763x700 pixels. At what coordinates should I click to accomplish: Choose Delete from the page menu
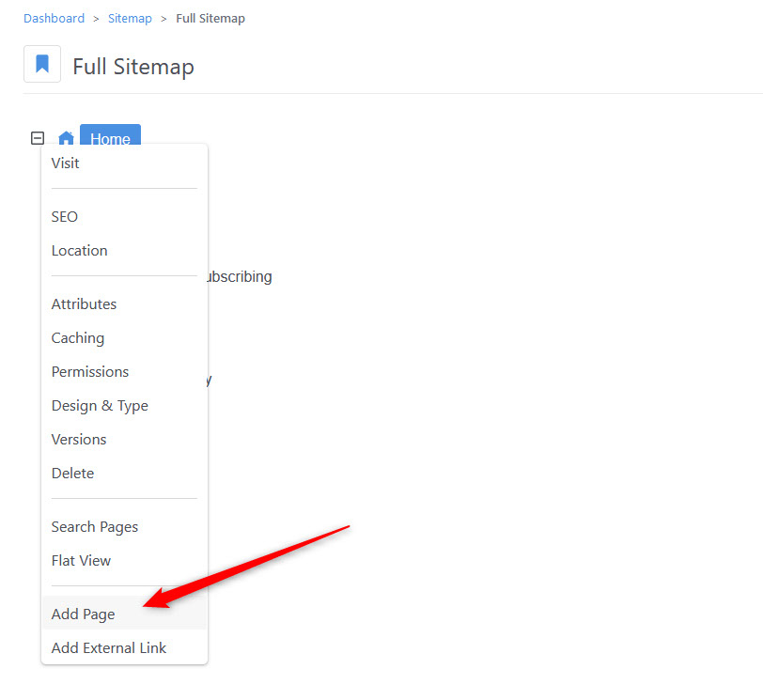[72, 473]
